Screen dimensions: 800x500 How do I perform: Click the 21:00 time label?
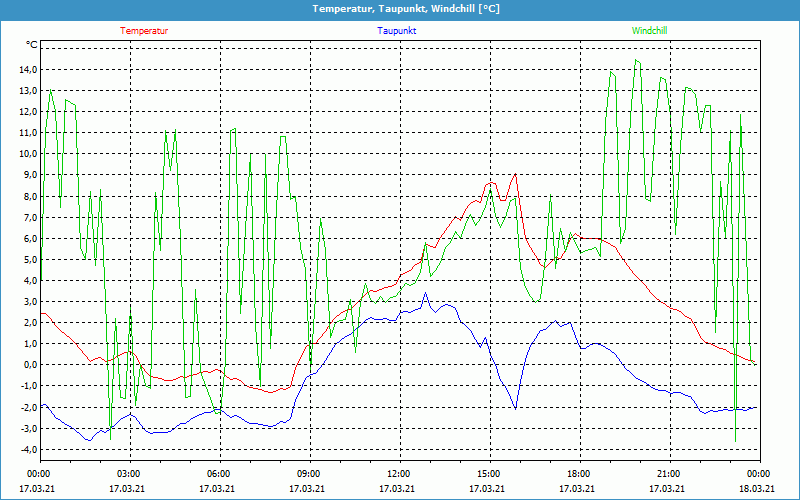[x=669, y=474]
